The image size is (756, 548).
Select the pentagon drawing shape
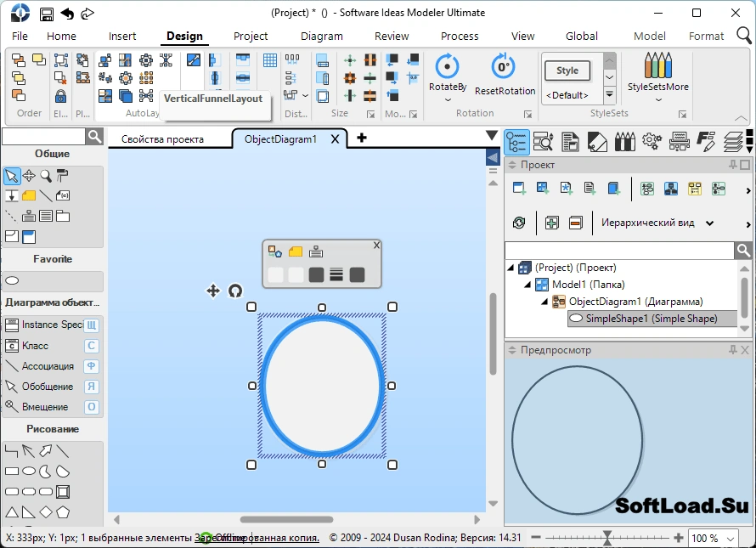[x=63, y=511]
